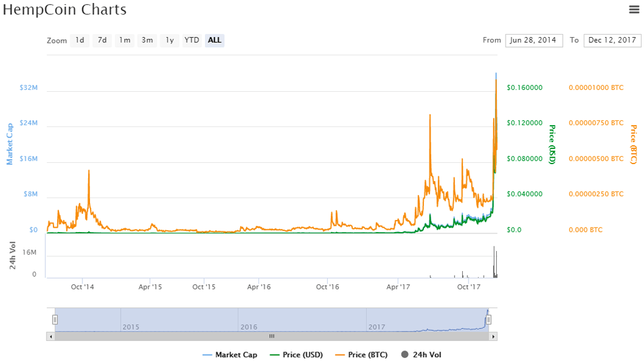Click the 0.00000250 BTC axis label
The image size is (644, 361).
[596, 194]
